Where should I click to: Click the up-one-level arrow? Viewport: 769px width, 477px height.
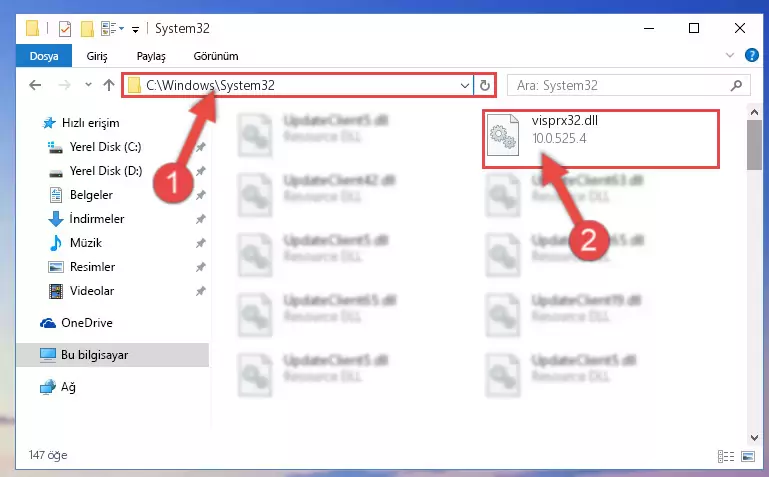109,85
